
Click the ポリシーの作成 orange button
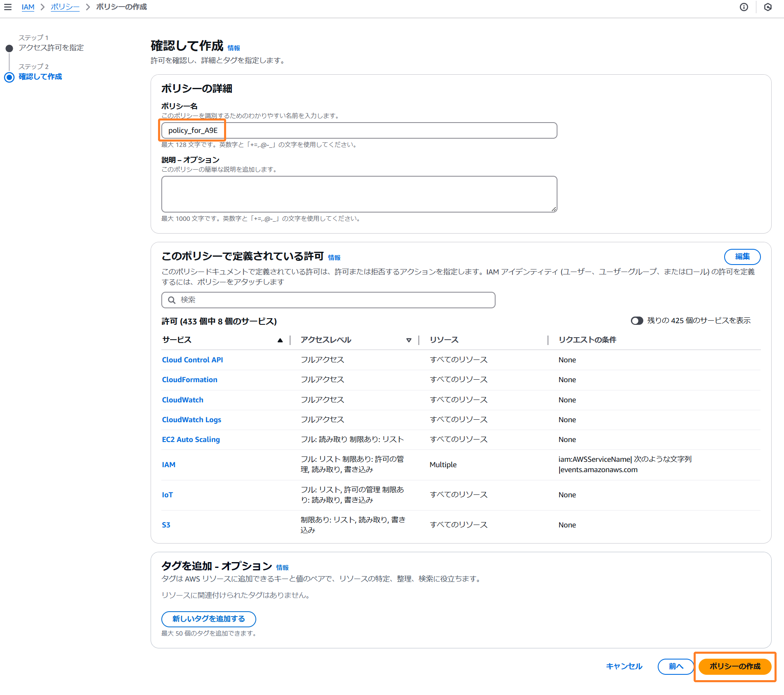[734, 666]
